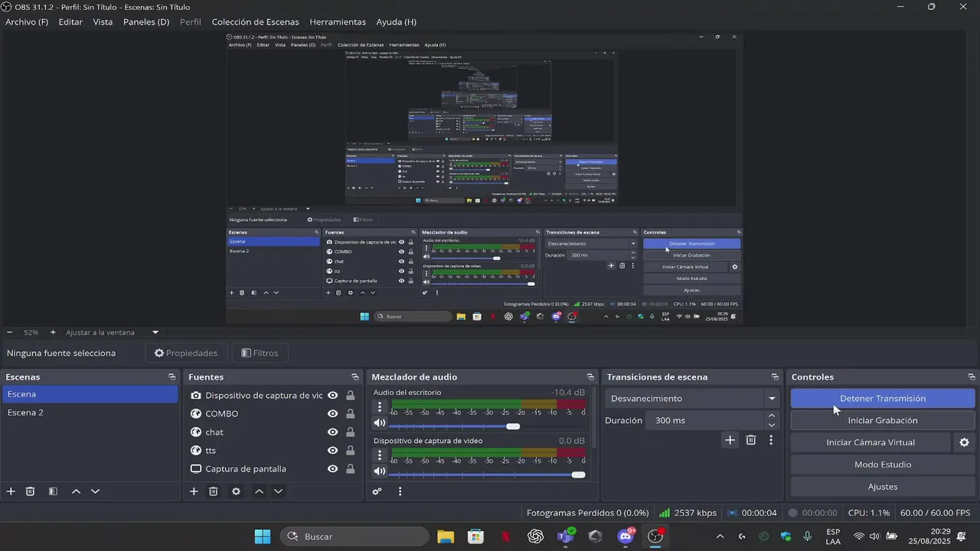Add transition with plus icon
980x551 pixels.
(x=730, y=440)
